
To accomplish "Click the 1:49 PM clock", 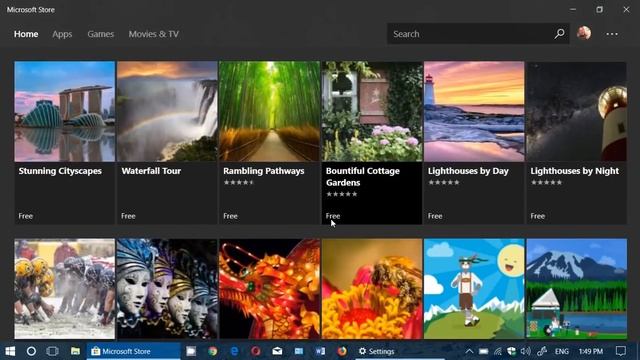I will 591,351.
